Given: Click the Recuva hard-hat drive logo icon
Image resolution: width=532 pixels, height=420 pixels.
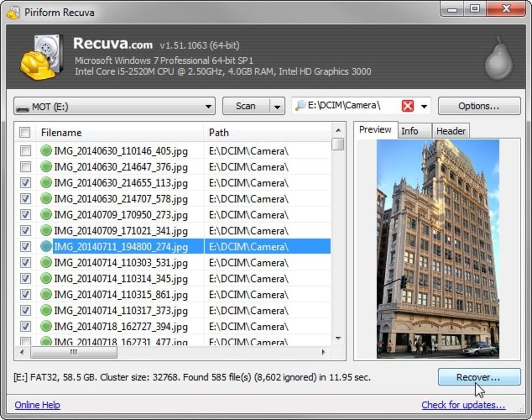Looking at the screenshot, I should pyautogui.click(x=42, y=57).
